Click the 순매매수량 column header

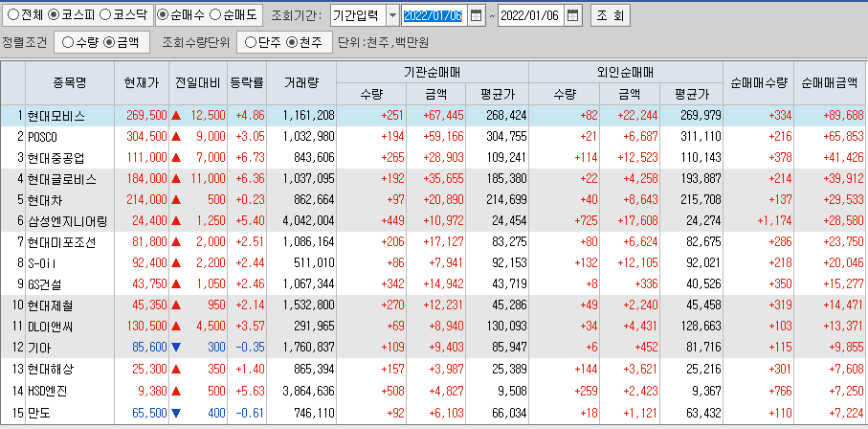pyautogui.click(x=758, y=83)
